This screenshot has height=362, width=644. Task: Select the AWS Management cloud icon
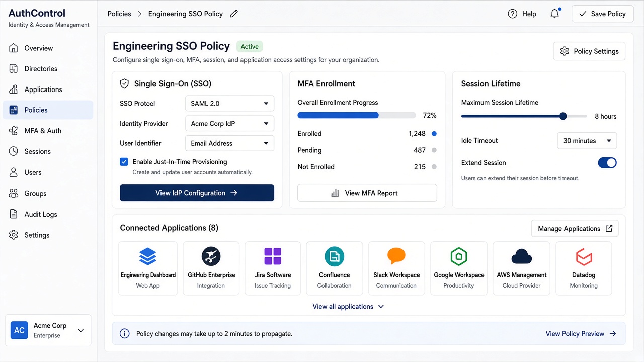tap(522, 257)
